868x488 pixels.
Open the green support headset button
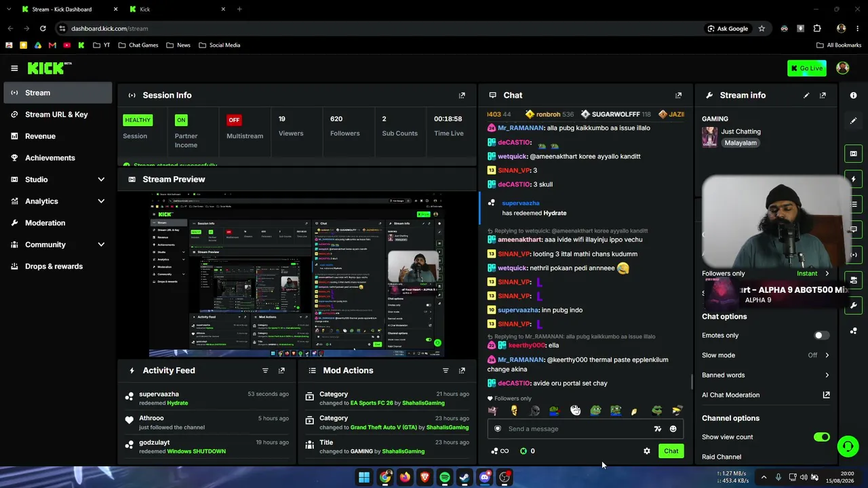click(x=848, y=446)
